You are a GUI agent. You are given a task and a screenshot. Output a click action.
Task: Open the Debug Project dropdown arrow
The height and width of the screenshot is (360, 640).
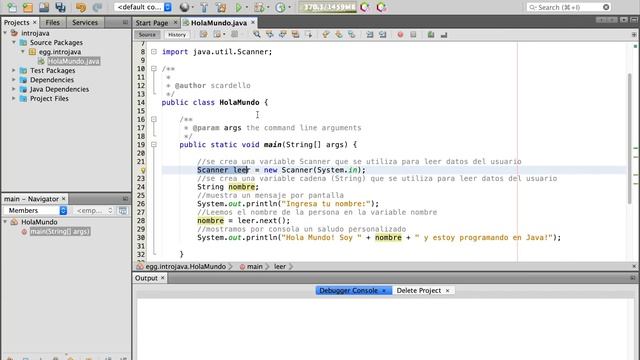pos(268,7)
